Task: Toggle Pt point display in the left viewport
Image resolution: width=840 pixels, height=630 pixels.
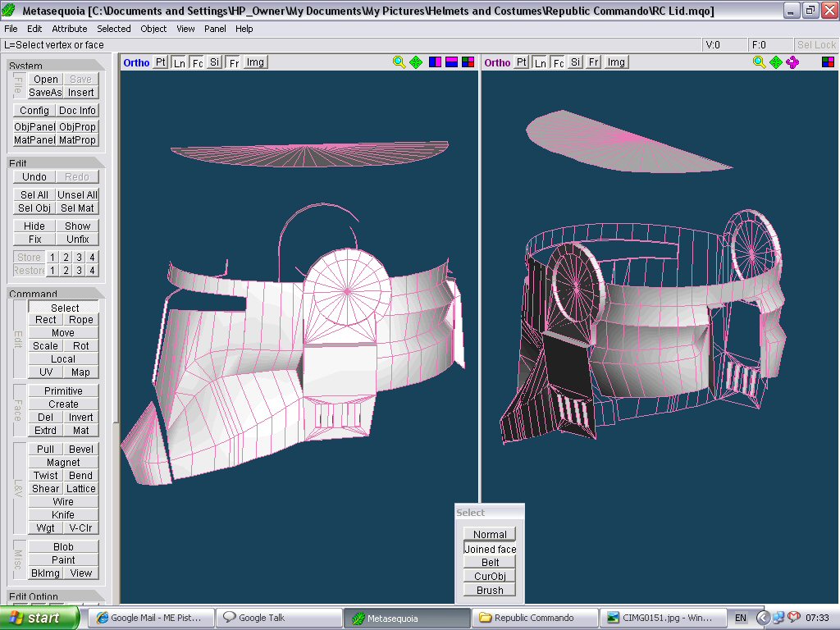Action: click(160, 62)
